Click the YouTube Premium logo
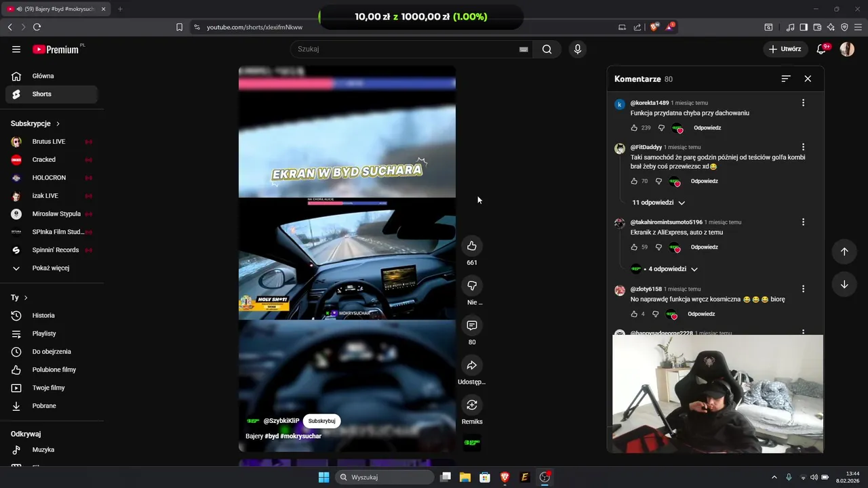Viewport: 868px width, 488px height. pyautogui.click(x=57, y=49)
